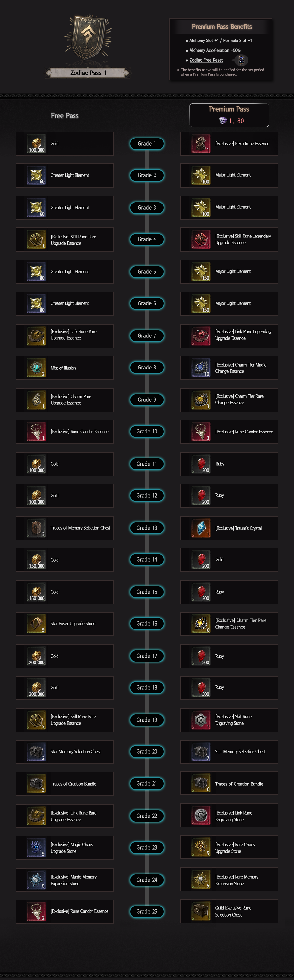The image size is (294, 980).
Task: Select the Link Rune Engraving Stone icon
Action: click(x=201, y=816)
